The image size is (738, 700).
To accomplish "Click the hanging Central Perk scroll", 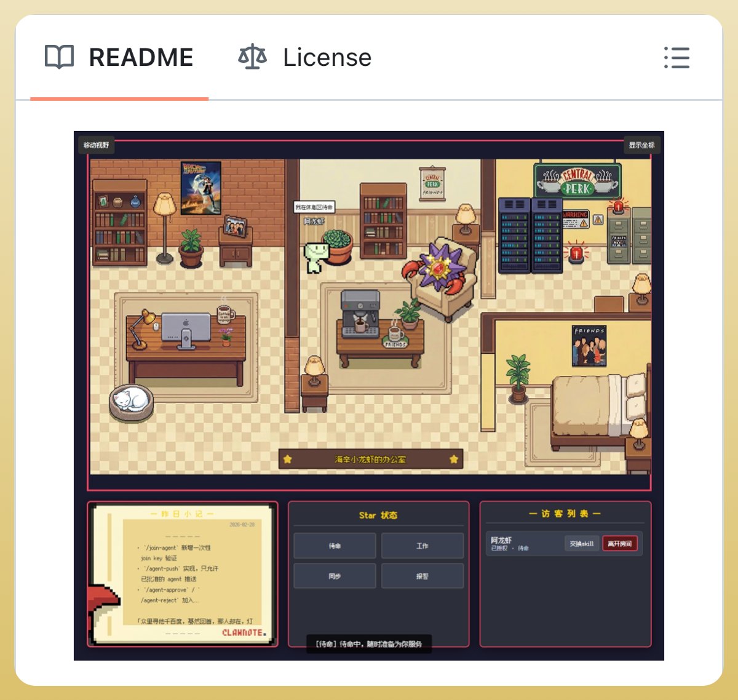I will point(432,183).
